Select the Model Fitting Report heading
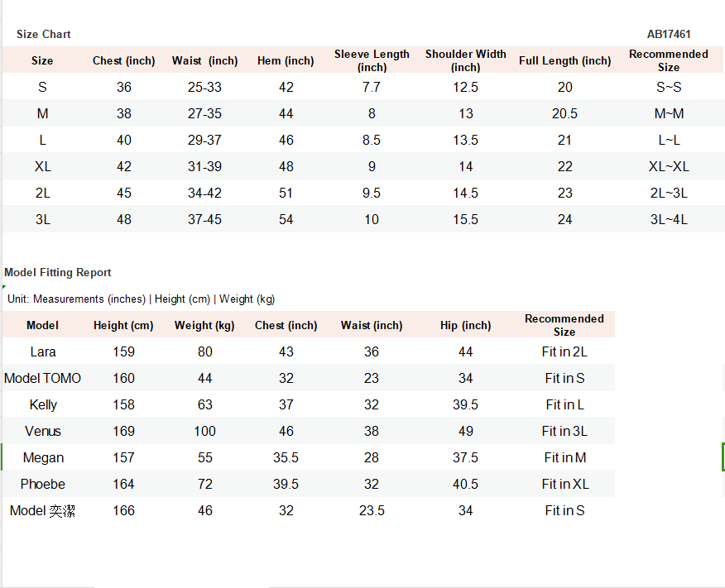725x588 pixels. pos(58,273)
